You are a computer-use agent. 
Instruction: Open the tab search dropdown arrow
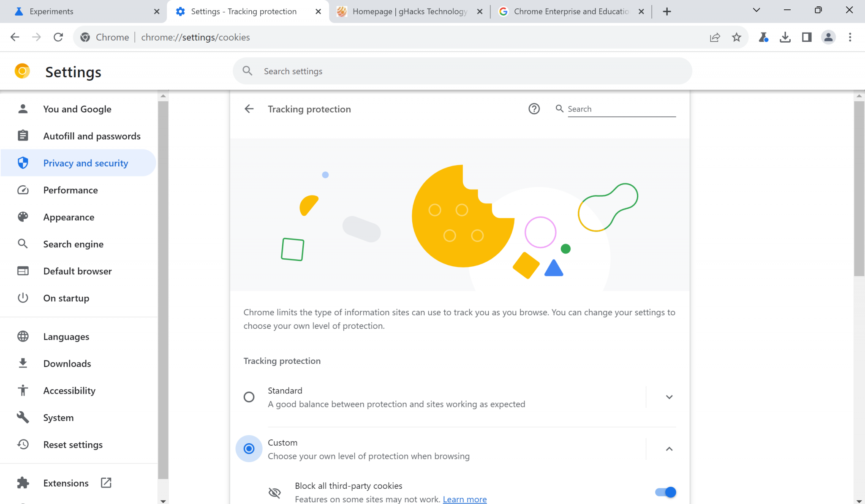tap(756, 10)
